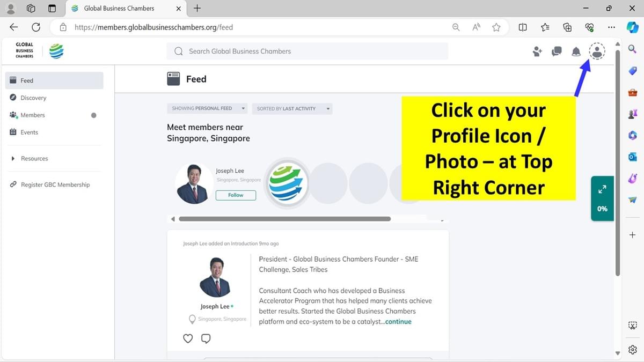The height and width of the screenshot is (362, 644).
Task: Click the Global Business Chambers globe logo
Action: coord(56,51)
